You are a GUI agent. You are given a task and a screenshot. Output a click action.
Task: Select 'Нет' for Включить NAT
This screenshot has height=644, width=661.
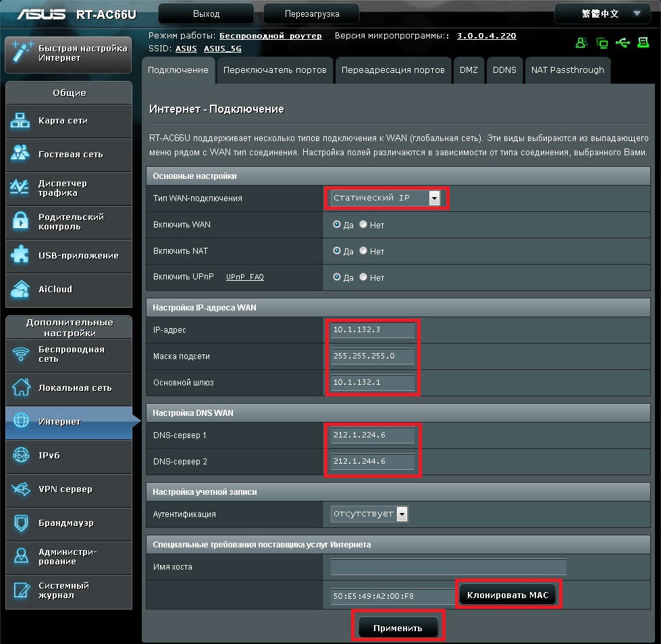363,251
